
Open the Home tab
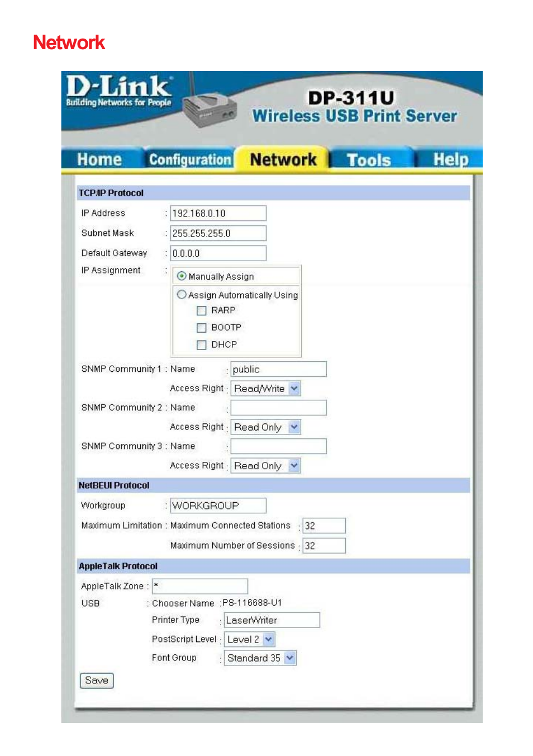[99, 159]
